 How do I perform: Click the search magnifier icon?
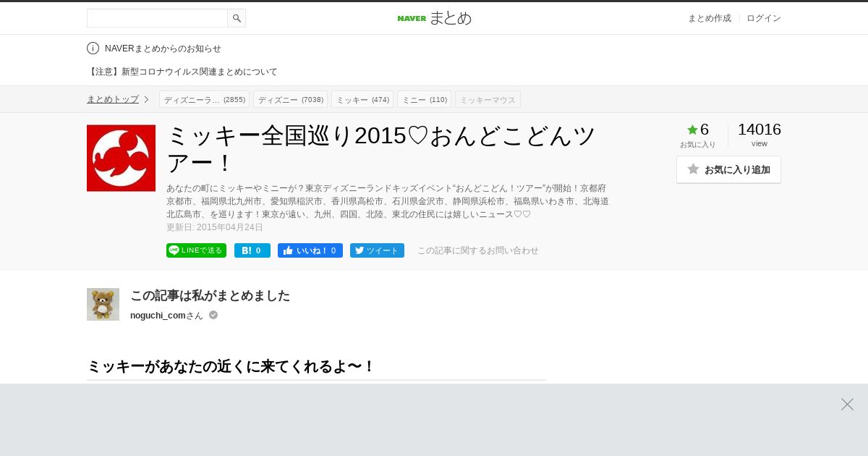(237, 18)
